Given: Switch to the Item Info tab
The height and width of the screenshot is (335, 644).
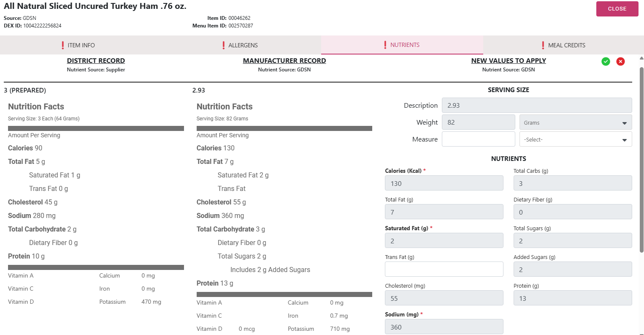Looking at the screenshot, I should click(x=80, y=45).
